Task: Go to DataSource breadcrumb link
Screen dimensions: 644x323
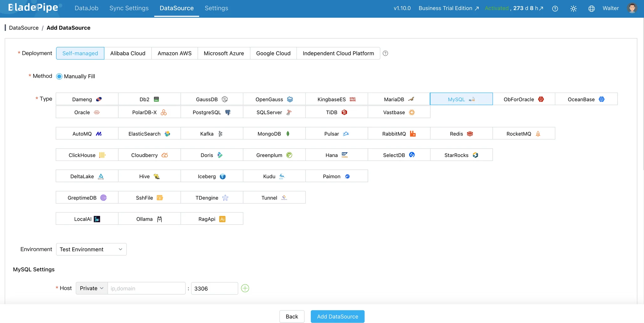Action: coord(24,28)
